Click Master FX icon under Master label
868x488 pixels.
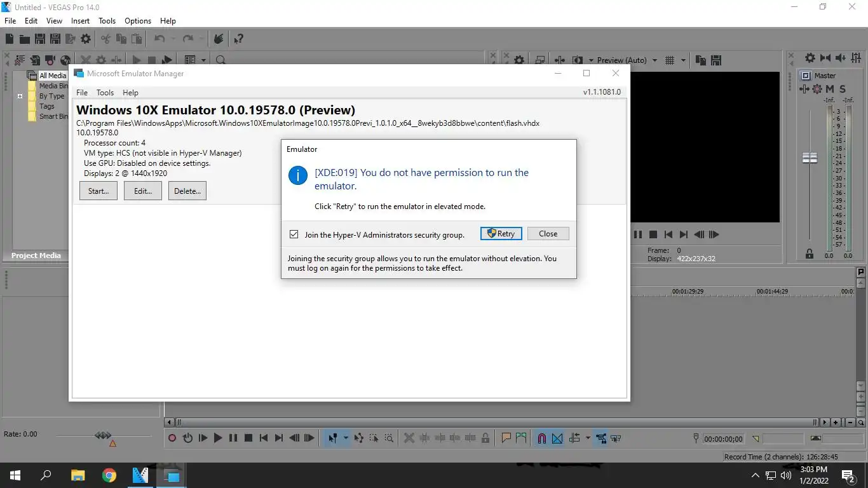pyautogui.click(x=804, y=89)
